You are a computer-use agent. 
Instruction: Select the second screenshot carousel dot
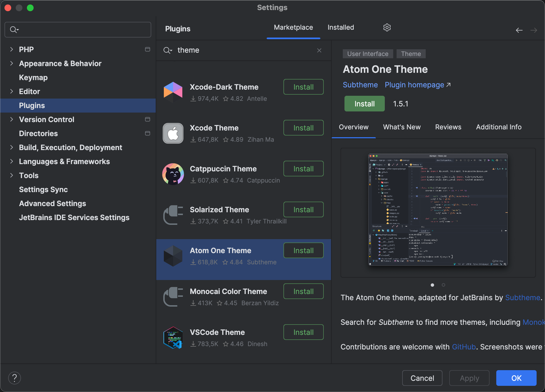coord(443,285)
